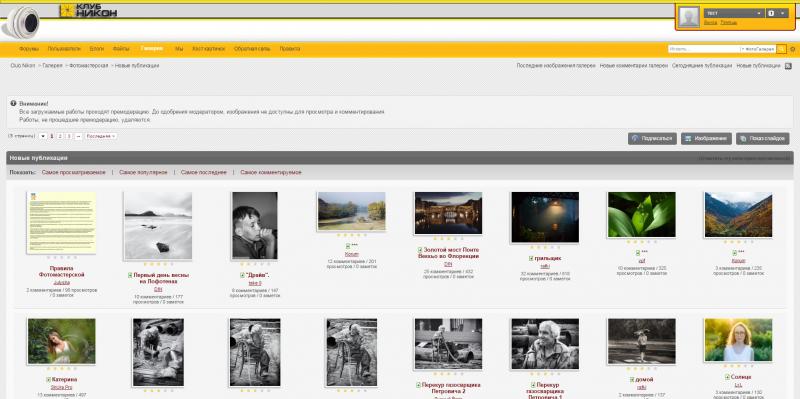This screenshot has width=800, height=399.
Task: Click the search magnifier button
Action: click(781, 49)
